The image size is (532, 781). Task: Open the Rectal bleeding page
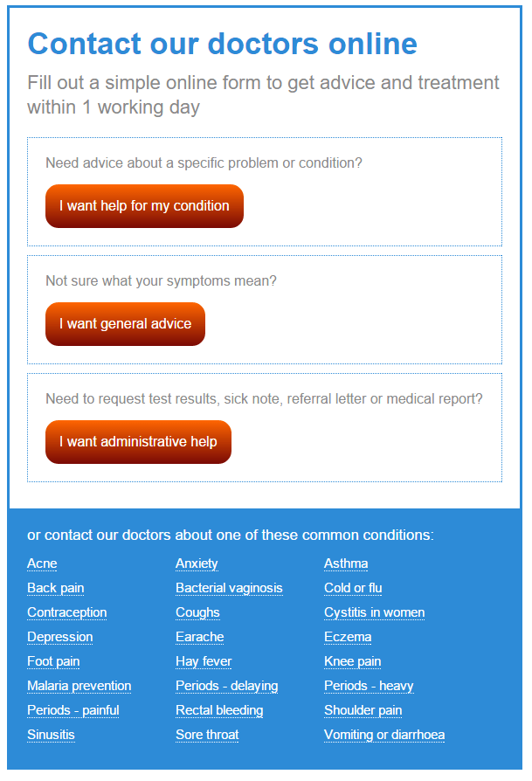point(218,710)
